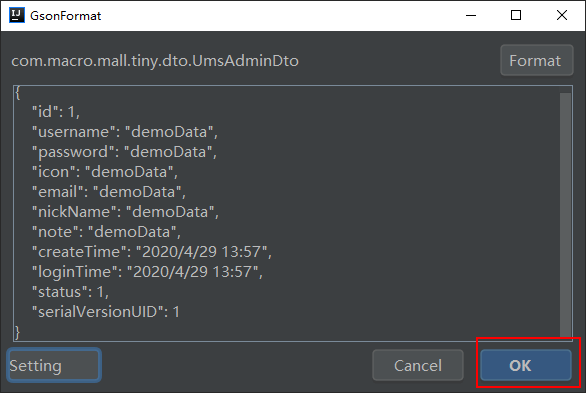Image resolution: width=586 pixels, height=393 pixels.
Task: Click the "email" line in the editor
Action: [108, 192]
